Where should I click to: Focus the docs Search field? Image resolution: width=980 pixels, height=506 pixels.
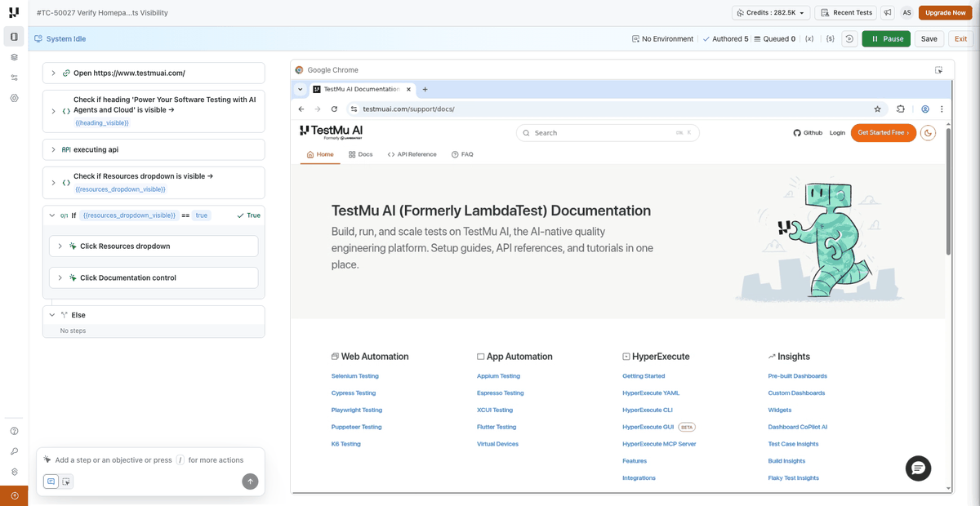click(608, 132)
